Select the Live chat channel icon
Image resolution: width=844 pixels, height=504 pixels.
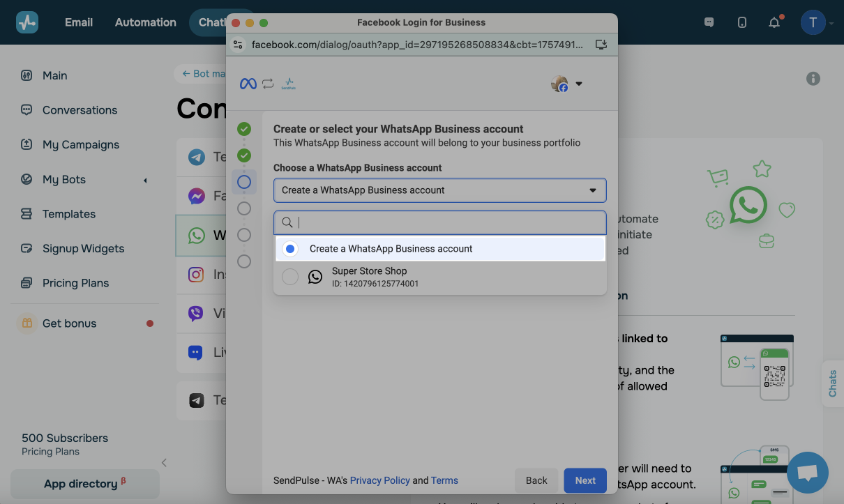(x=197, y=352)
